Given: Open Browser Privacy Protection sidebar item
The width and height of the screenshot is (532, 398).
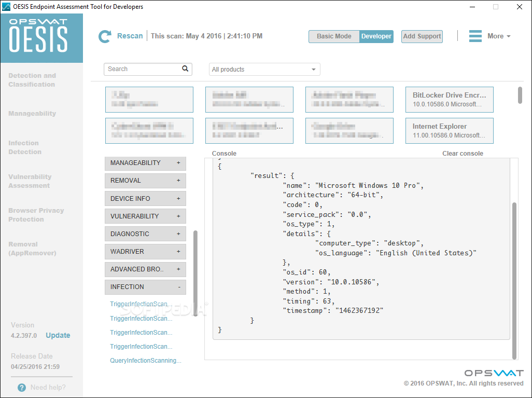Looking at the screenshot, I should click(36, 215).
